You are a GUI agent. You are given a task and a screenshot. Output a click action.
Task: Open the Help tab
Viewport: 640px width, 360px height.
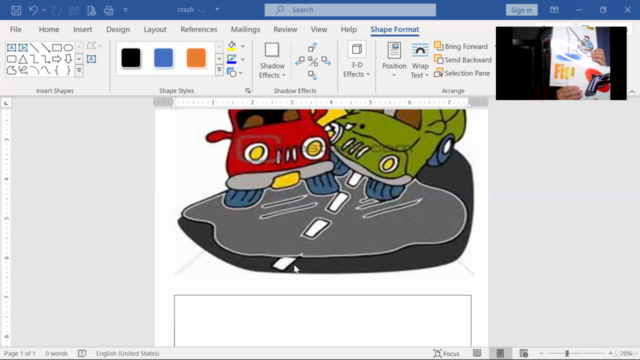pos(349,29)
